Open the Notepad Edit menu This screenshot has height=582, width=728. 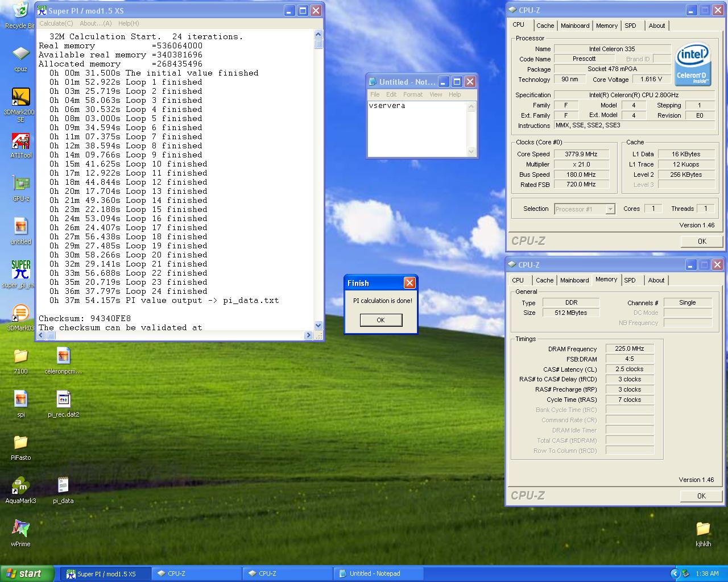[x=391, y=94]
